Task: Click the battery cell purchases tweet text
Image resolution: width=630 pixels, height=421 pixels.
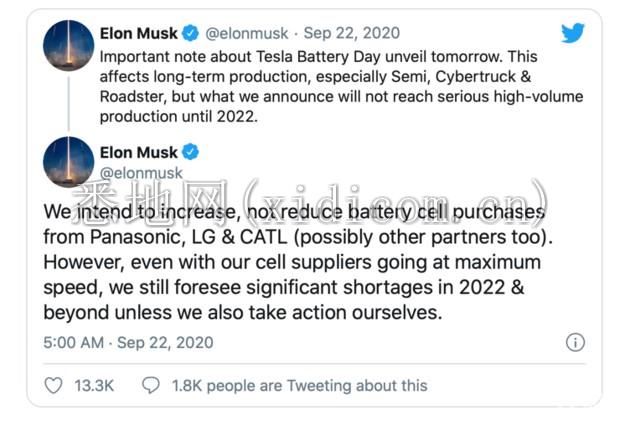Action: 298,262
